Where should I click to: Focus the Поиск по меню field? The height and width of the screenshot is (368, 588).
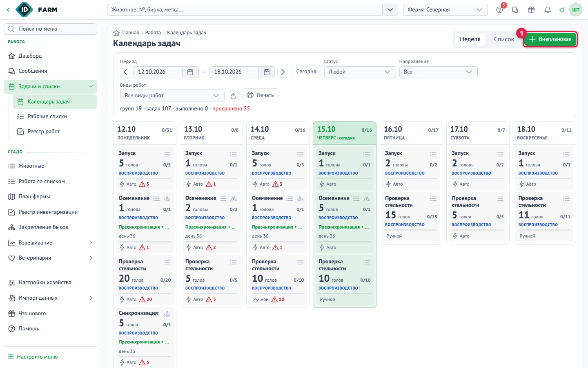point(51,29)
